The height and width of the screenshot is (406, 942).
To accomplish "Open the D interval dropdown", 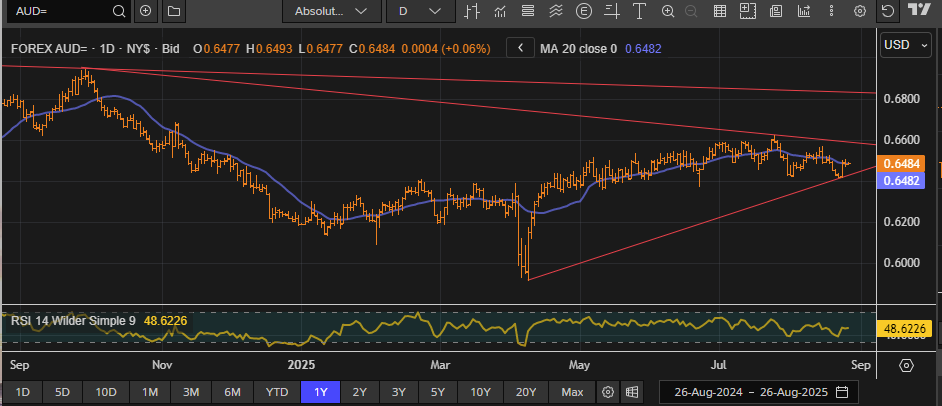I will click(x=420, y=11).
